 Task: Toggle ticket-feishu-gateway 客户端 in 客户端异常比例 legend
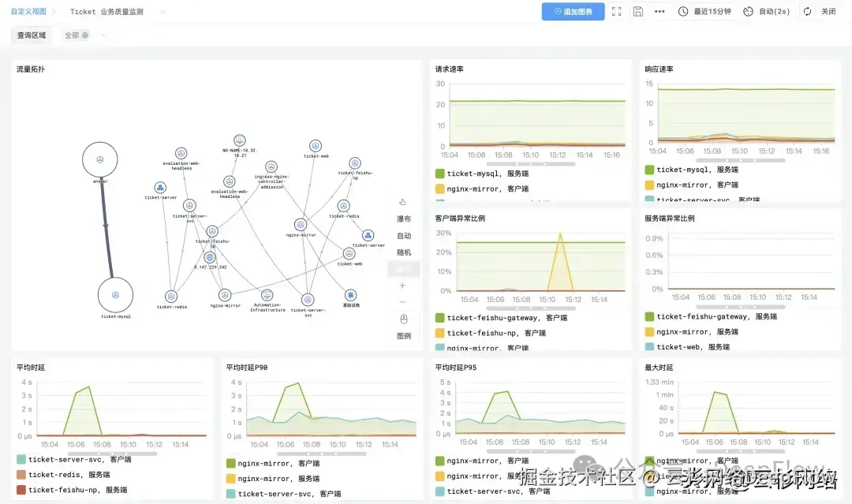pyautogui.click(x=502, y=318)
